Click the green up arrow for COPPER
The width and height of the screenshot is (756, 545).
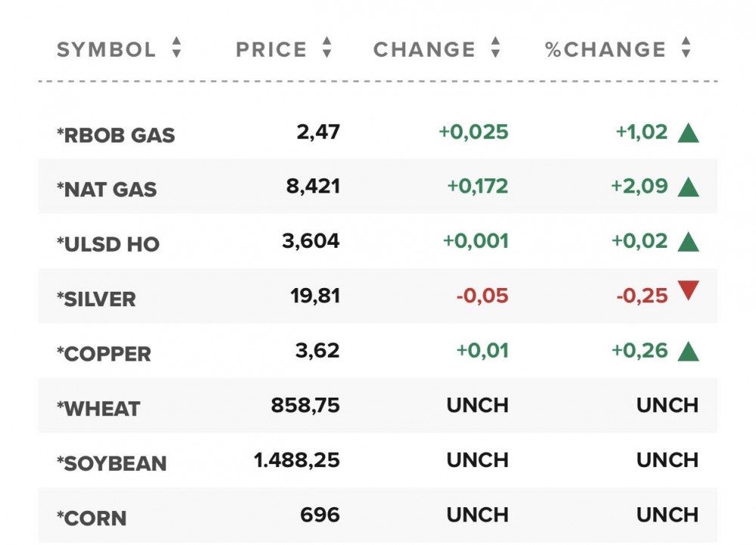688,351
